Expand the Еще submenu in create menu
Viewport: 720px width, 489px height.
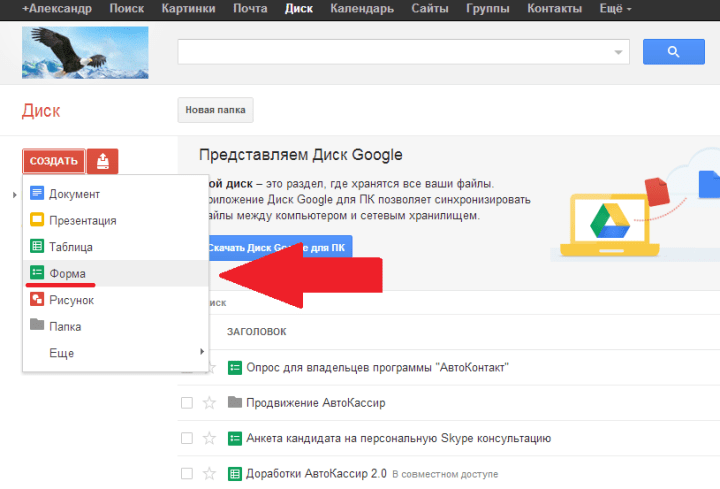click(116, 353)
